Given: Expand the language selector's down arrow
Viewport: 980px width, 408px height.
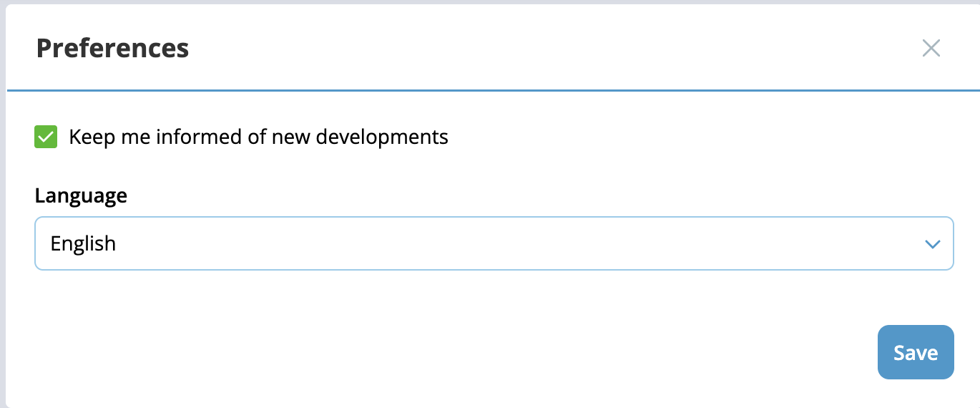Looking at the screenshot, I should click(x=932, y=244).
